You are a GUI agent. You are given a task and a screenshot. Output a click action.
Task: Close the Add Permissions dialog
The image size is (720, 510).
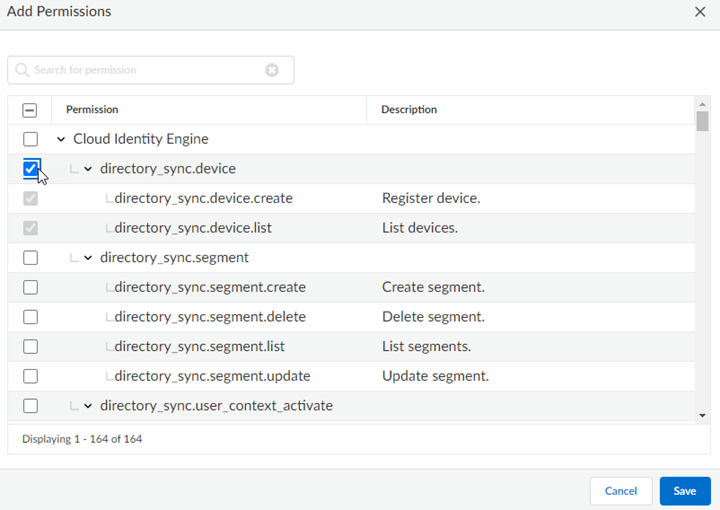tap(700, 12)
